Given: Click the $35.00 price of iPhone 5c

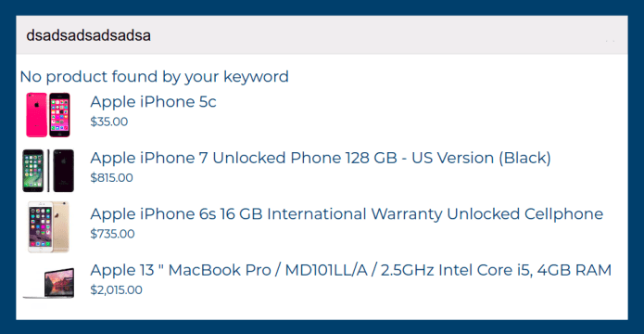Looking at the screenshot, I should tap(109, 122).
